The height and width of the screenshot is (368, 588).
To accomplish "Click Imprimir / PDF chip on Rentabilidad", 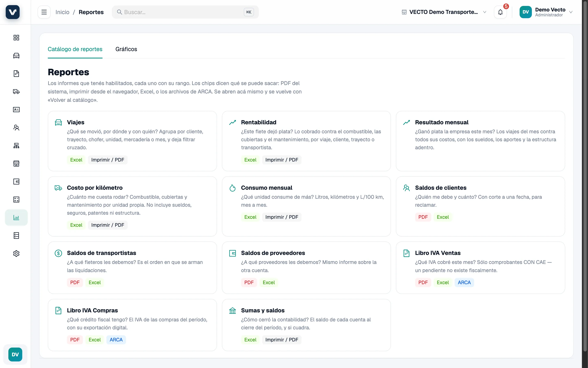I will click(282, 160).
